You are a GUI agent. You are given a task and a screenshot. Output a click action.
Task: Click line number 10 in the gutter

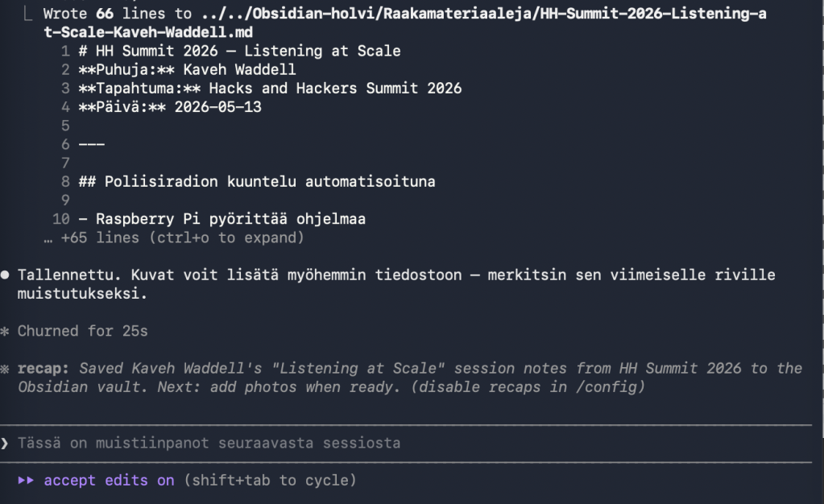(x=61, y=219)
